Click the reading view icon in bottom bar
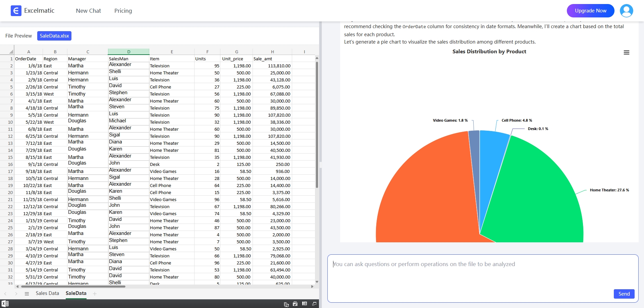This screenshot has height=308, width=644. click(x=305, y=304)
